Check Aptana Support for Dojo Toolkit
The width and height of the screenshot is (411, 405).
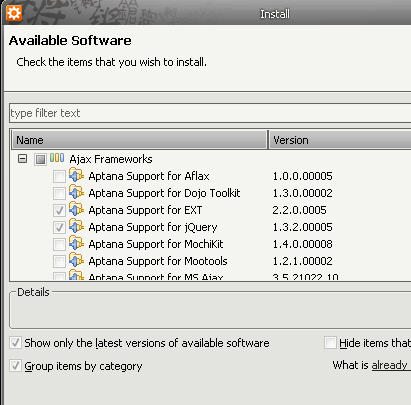click(x=59, y=193)
